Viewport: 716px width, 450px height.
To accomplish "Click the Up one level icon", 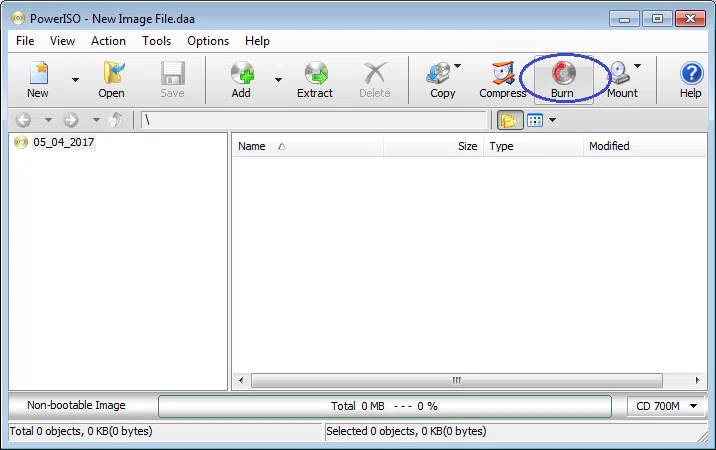I will pyautogui.click(x=116, y=120).
